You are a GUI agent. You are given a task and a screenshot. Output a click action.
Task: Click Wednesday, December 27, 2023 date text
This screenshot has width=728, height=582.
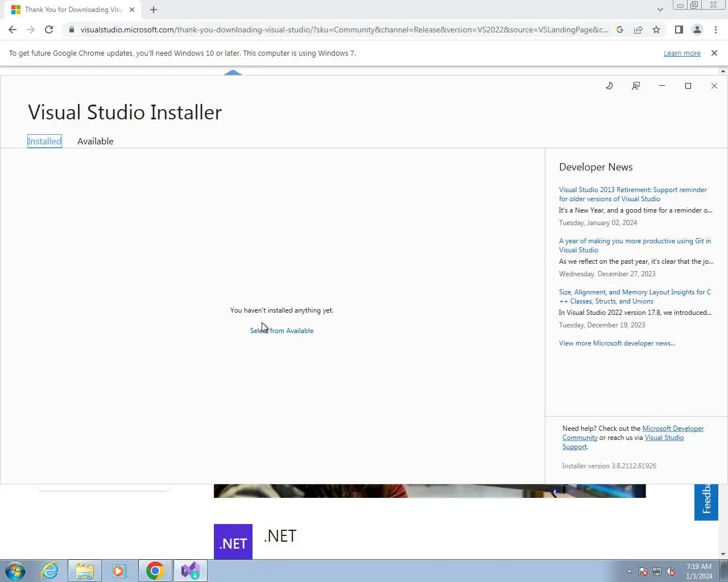[607, 274]
